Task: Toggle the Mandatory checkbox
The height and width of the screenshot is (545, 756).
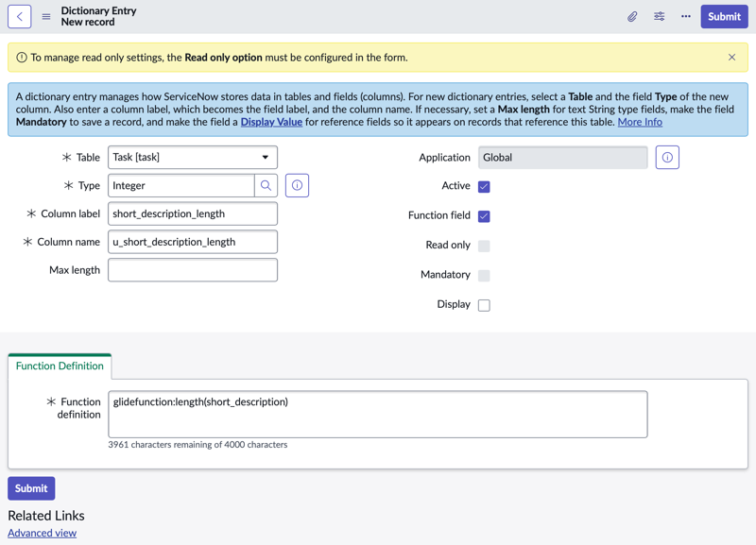Action: tap(484, 275)
